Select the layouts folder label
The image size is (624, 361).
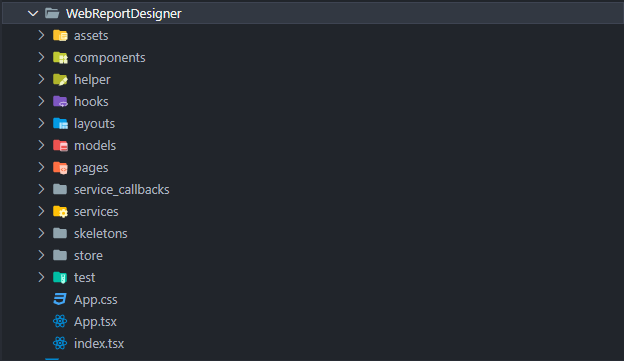94,124
